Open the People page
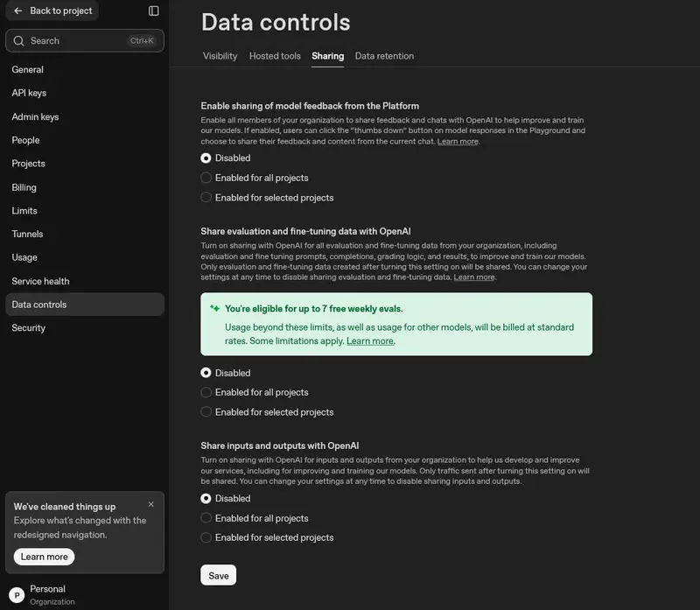This screenshot has height=610, width=700. (x=85, y=140)
